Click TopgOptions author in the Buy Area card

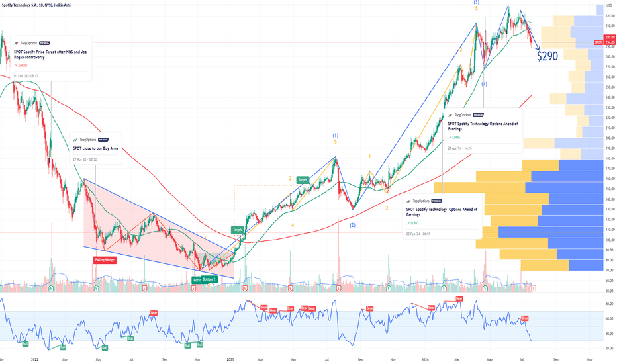(88, 139)
